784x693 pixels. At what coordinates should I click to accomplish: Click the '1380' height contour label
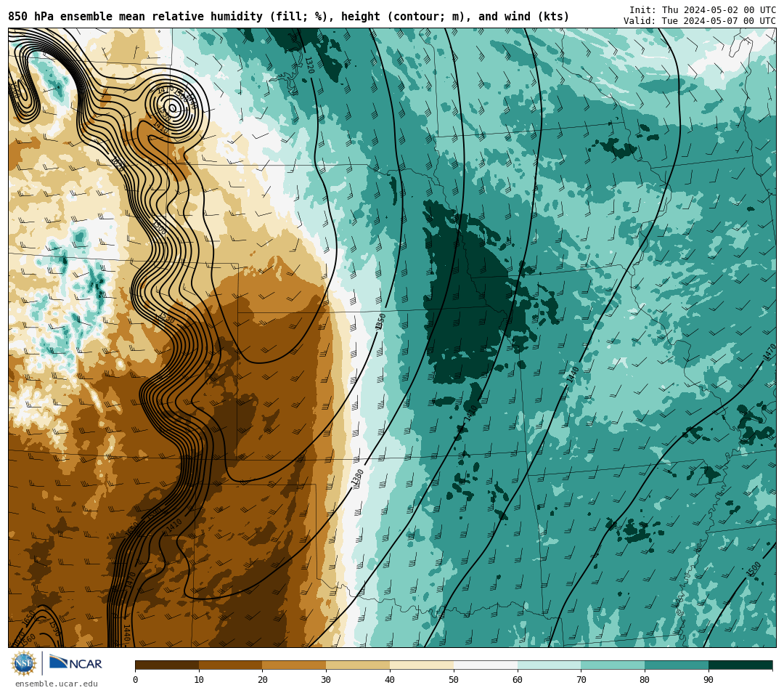coord(357,477)
